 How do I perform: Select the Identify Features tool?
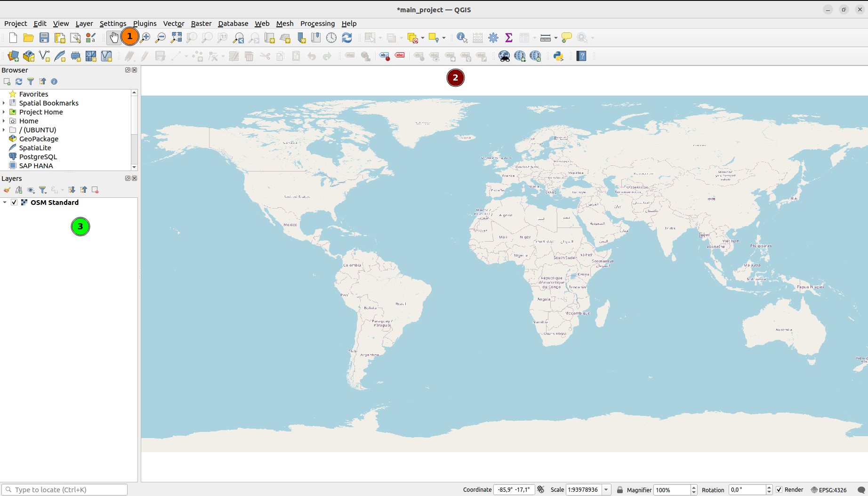(x=462, y=38)
